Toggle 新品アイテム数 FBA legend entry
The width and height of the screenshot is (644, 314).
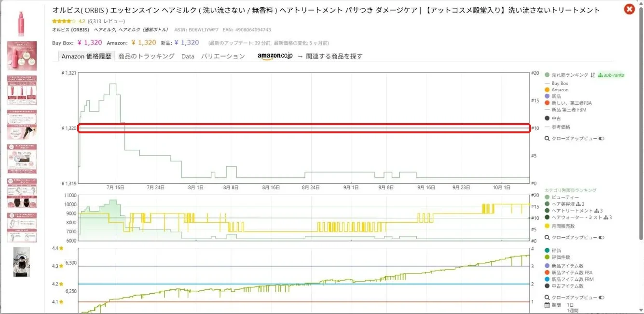tap(568, 273)
